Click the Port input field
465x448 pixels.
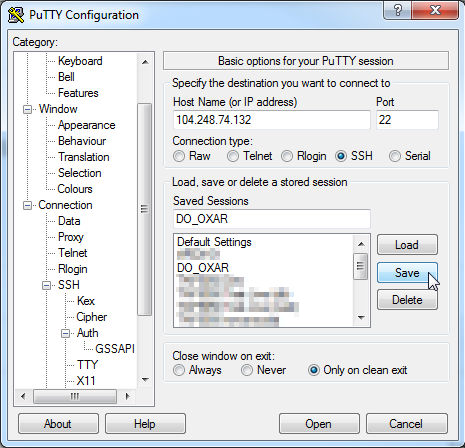pos(407,120)
